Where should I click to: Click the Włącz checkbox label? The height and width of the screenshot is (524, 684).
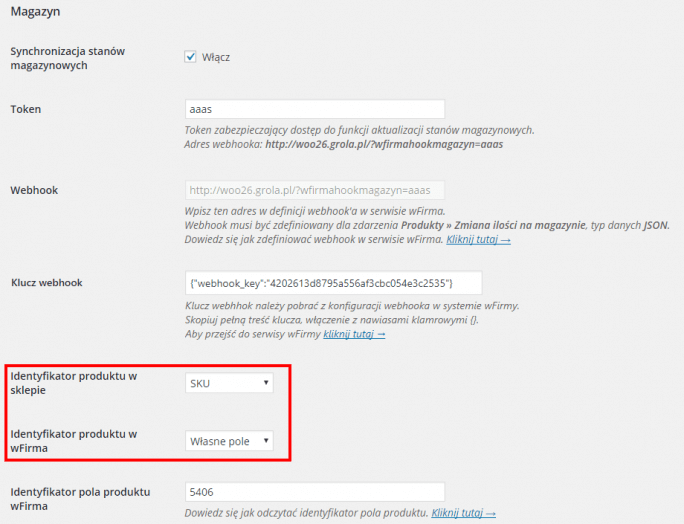(215, 57)
